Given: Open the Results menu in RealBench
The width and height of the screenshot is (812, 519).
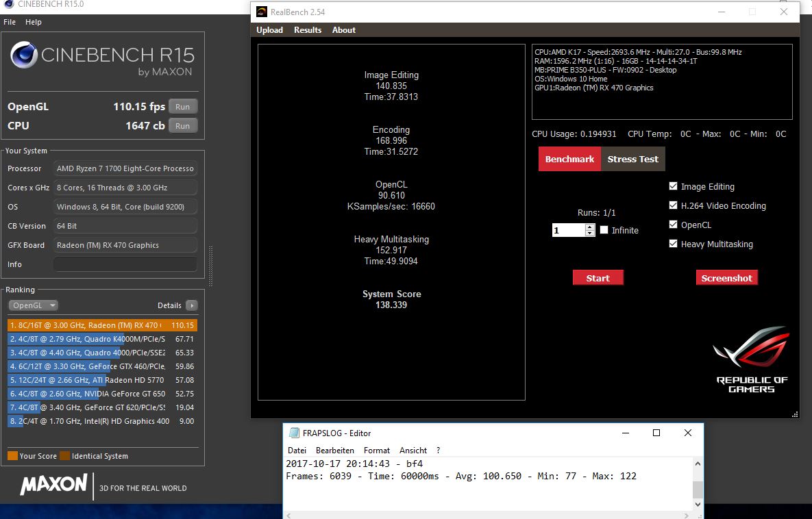Looking at the screenshot, I should click(308, 30).
